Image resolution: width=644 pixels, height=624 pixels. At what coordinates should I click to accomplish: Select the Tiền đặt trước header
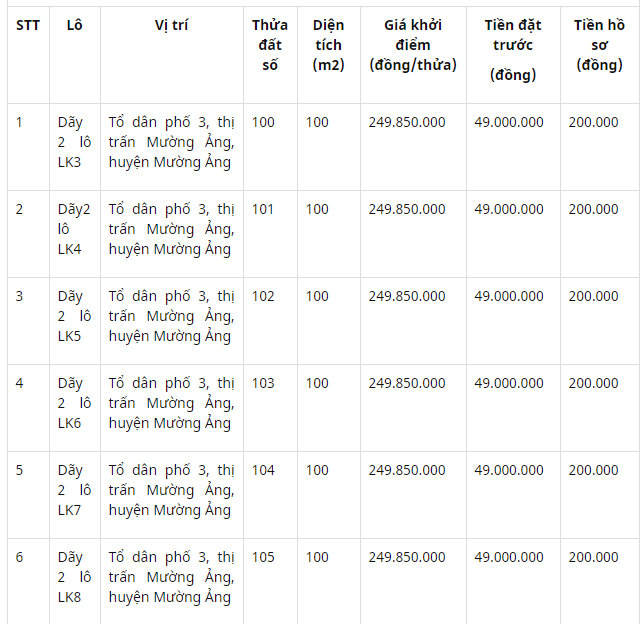coord(513,50)
